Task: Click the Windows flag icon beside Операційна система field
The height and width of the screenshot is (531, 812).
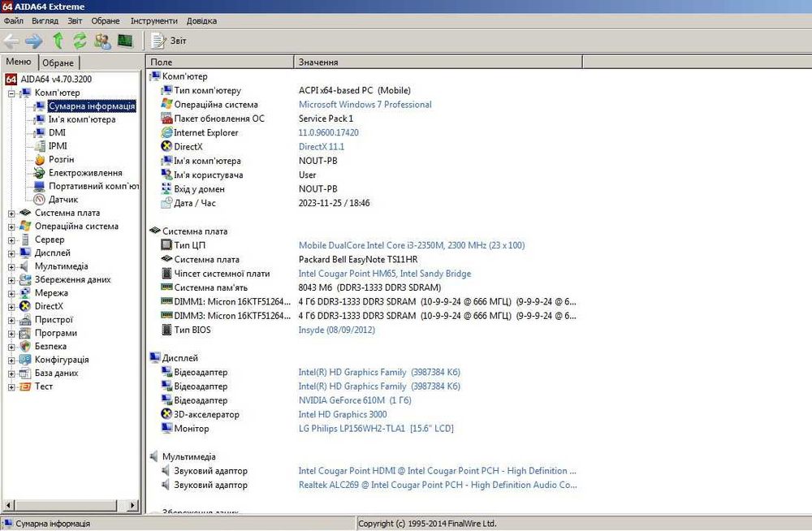Action: 166,104
